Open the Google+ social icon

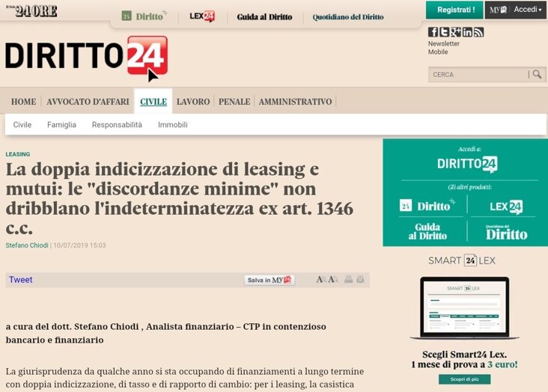[x=456, y=32]
